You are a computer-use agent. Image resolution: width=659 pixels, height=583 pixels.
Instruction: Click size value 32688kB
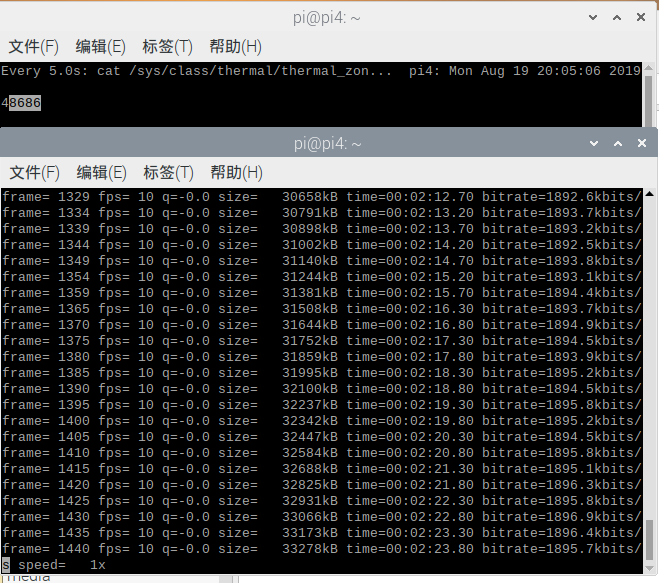310,469
